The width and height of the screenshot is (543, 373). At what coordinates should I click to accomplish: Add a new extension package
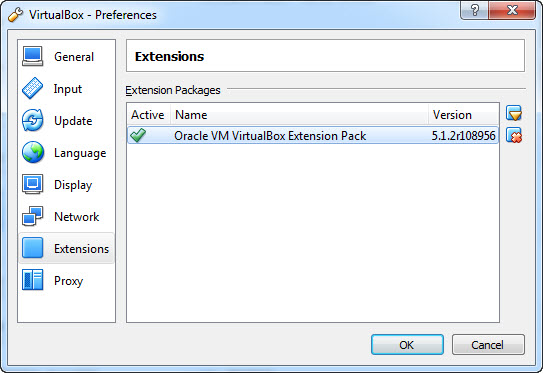point(514,113)
